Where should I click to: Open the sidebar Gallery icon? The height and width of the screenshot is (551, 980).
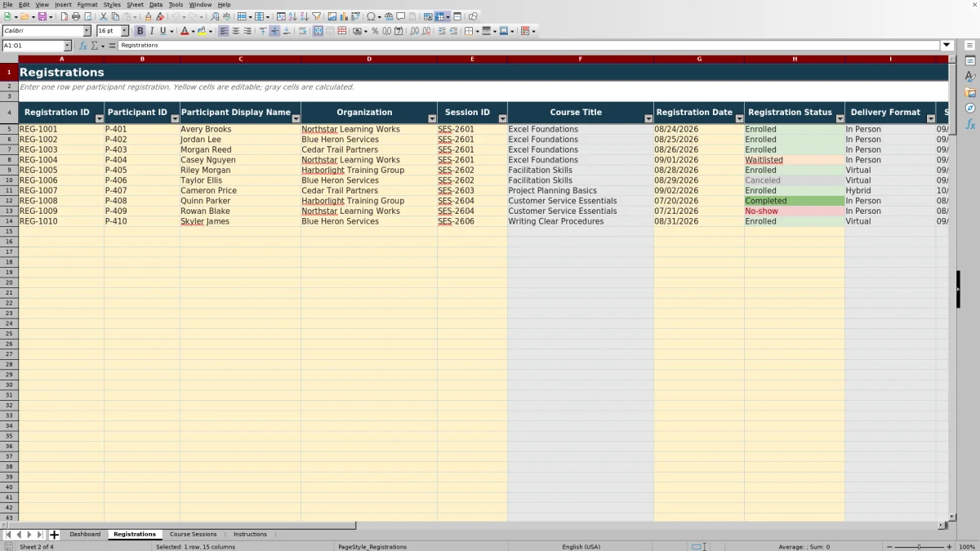pos(970,92)
